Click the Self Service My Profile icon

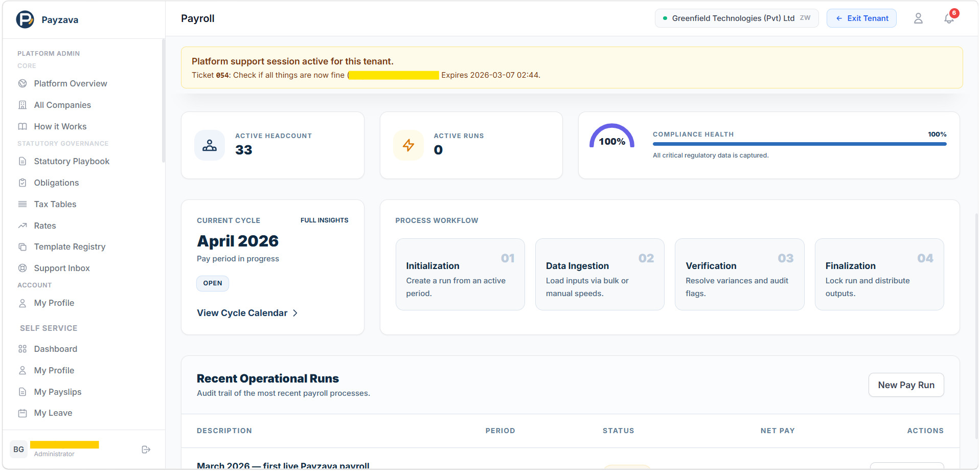coord(22,370)
